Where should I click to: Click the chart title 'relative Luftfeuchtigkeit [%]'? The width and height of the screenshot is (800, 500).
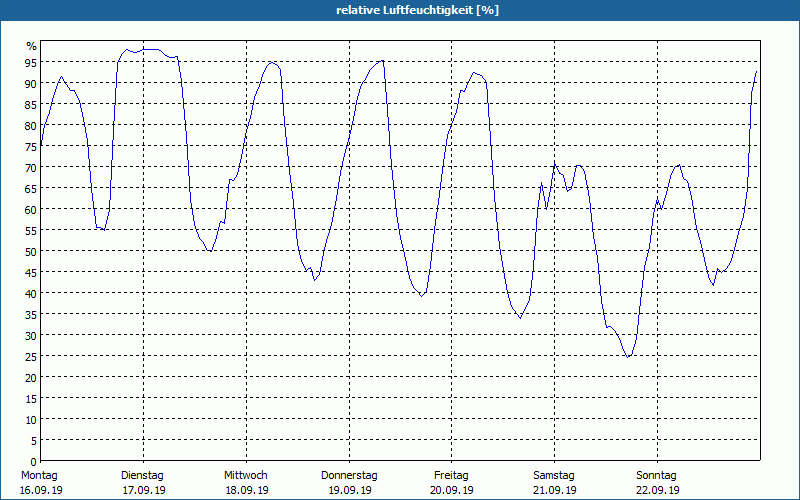click(x=417, y=10)
